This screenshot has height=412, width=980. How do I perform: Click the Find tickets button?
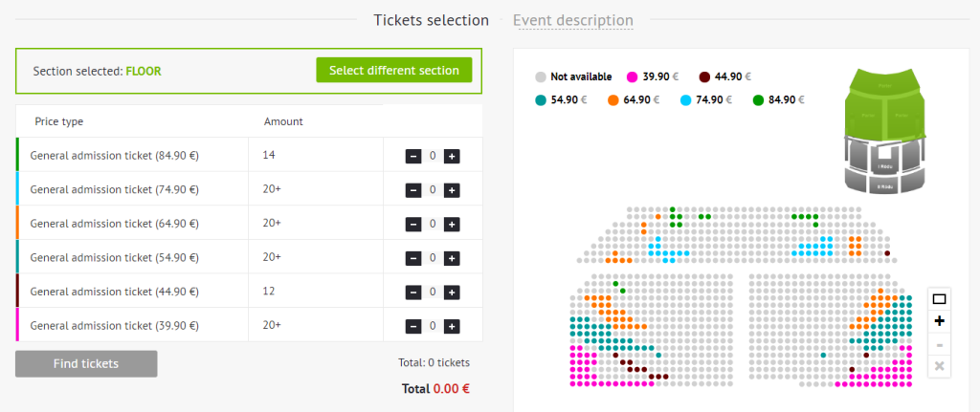point(86,364)
